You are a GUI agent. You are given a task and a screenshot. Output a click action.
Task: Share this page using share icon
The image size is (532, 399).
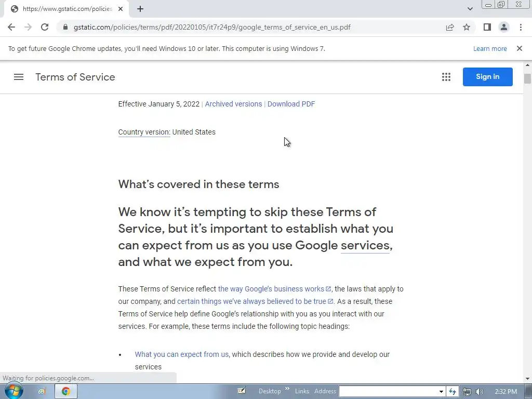click(450, 27)
